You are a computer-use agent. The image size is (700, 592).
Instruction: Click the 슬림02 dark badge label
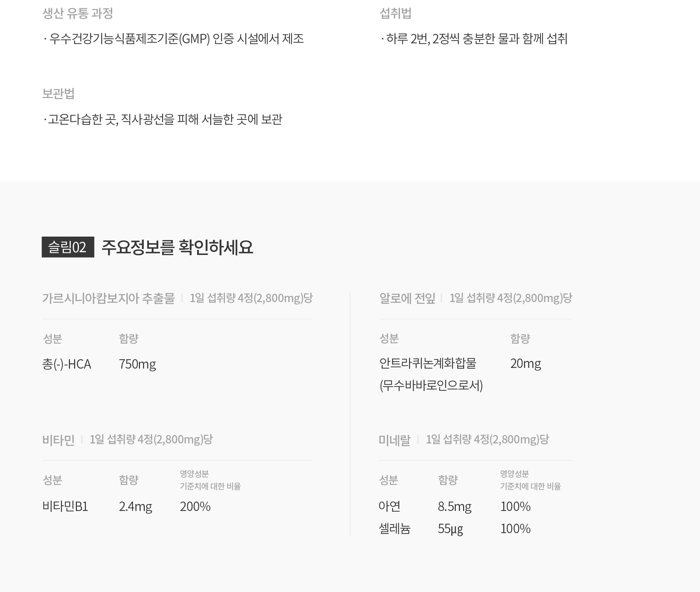[68, 247]
